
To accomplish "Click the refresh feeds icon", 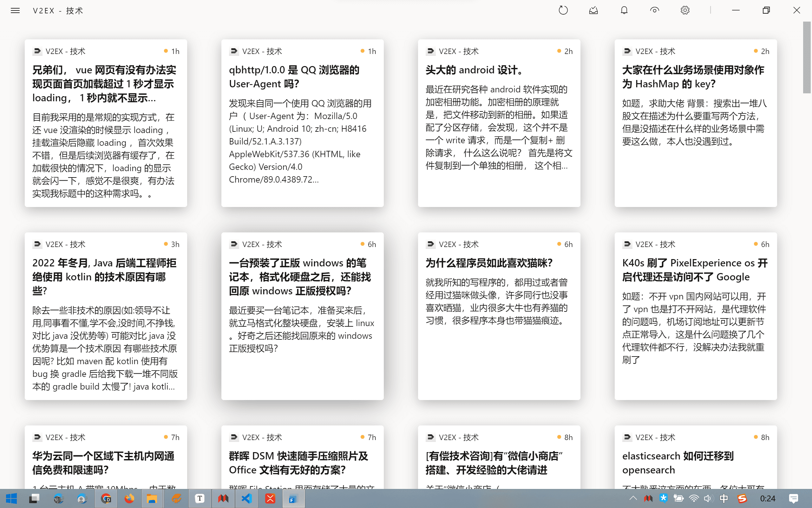I will coord(563,10).
